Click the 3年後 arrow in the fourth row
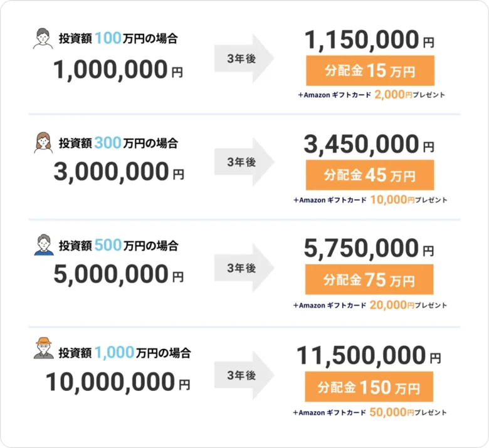The height and width of the screenshot is (448, 489). [x=243, y=376]
